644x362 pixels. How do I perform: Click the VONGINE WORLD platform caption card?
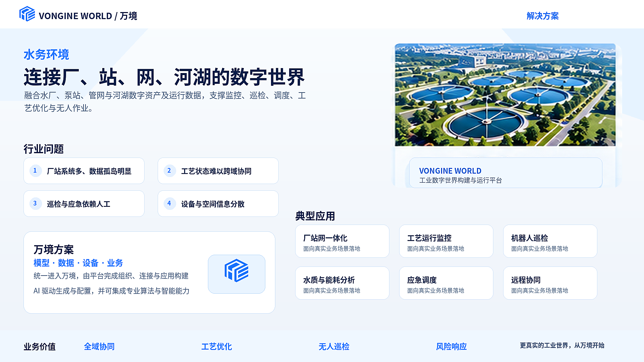(x=505, y=173)
